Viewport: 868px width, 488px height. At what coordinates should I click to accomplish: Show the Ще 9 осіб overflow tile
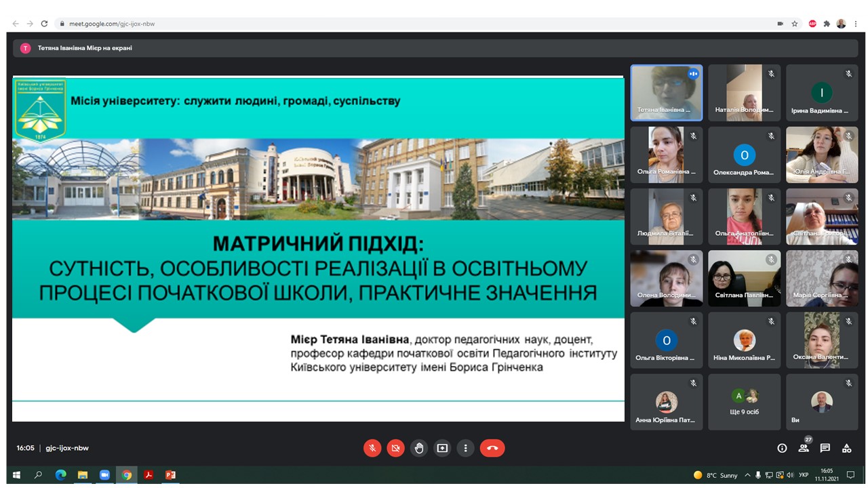744,401
